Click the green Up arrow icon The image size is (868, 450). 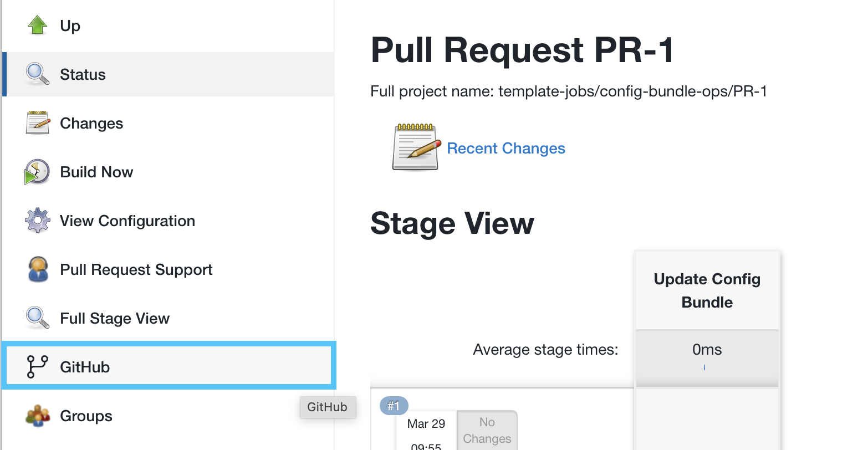click(37, 24)
